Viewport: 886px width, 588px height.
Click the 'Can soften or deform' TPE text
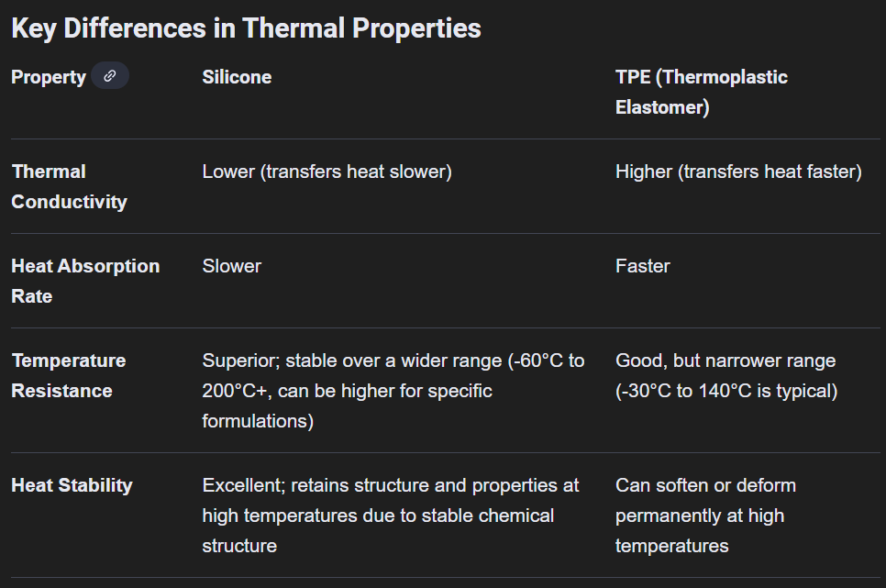(x=705, y=485)
